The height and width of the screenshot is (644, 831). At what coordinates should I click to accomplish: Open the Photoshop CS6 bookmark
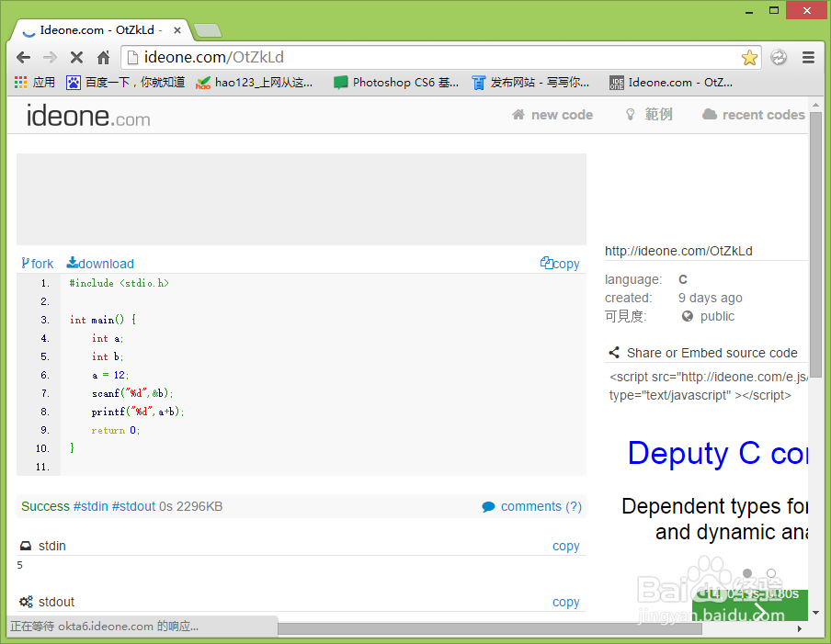point(396,83)
